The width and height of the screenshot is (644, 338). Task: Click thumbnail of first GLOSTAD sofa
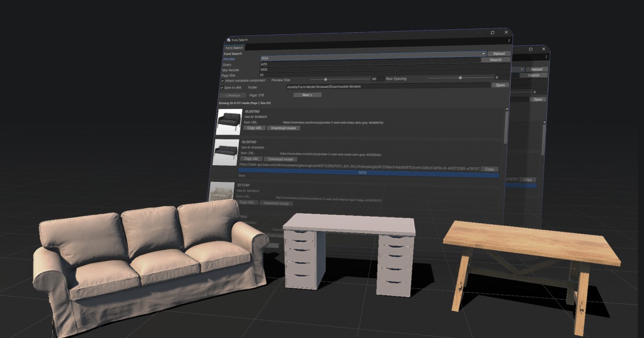pyautogui.click(x=230, y=122)
